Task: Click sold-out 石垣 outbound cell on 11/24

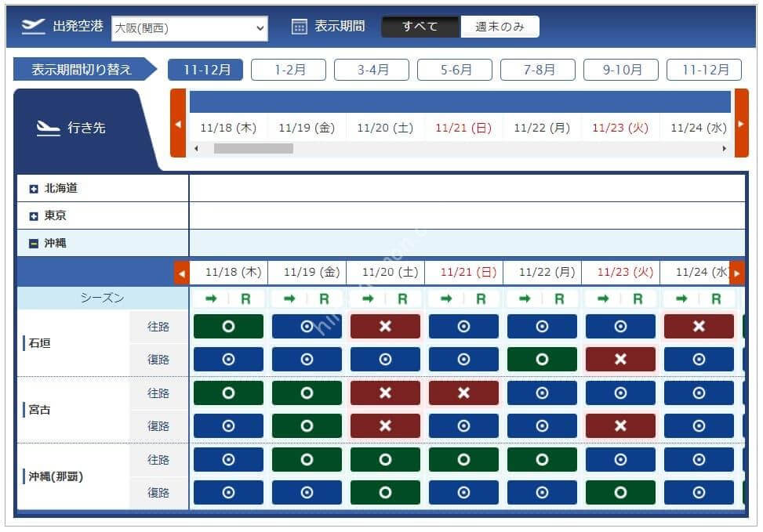Action: 699,326
